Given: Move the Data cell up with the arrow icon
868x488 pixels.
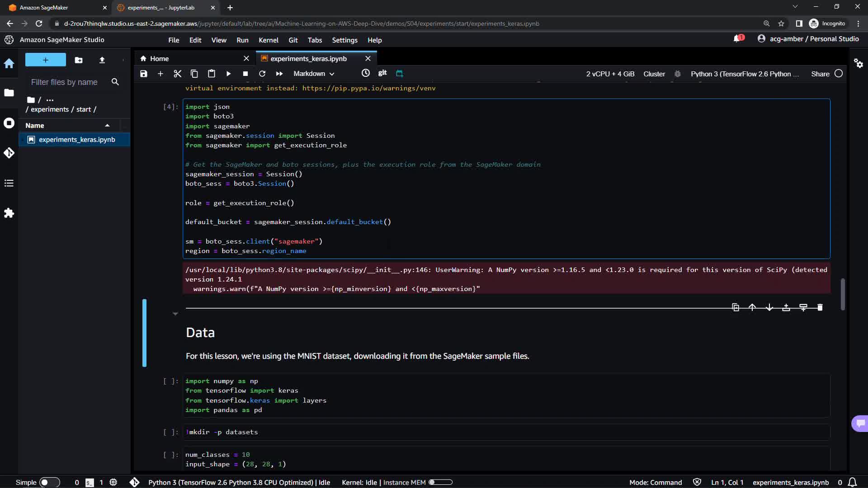Looking at the screenshot, I should click(752, 308).
